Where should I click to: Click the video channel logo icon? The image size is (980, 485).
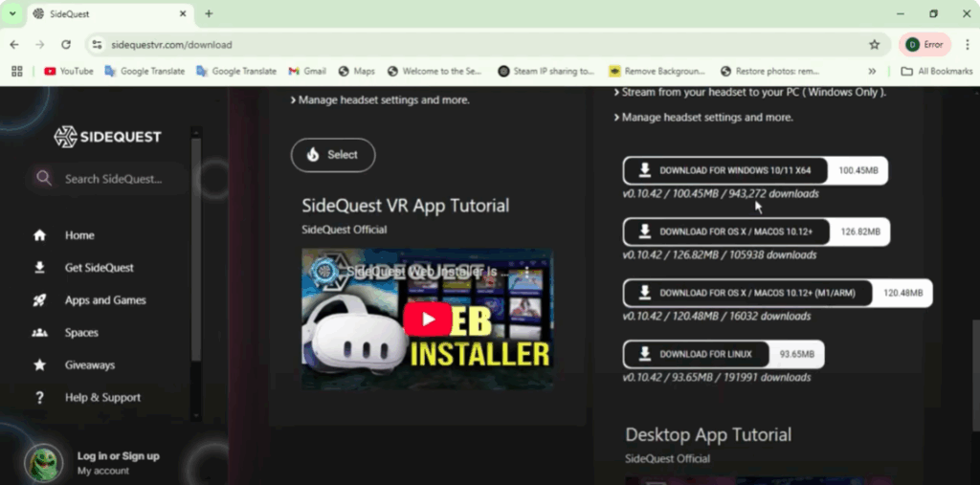[x=325, y=273]
